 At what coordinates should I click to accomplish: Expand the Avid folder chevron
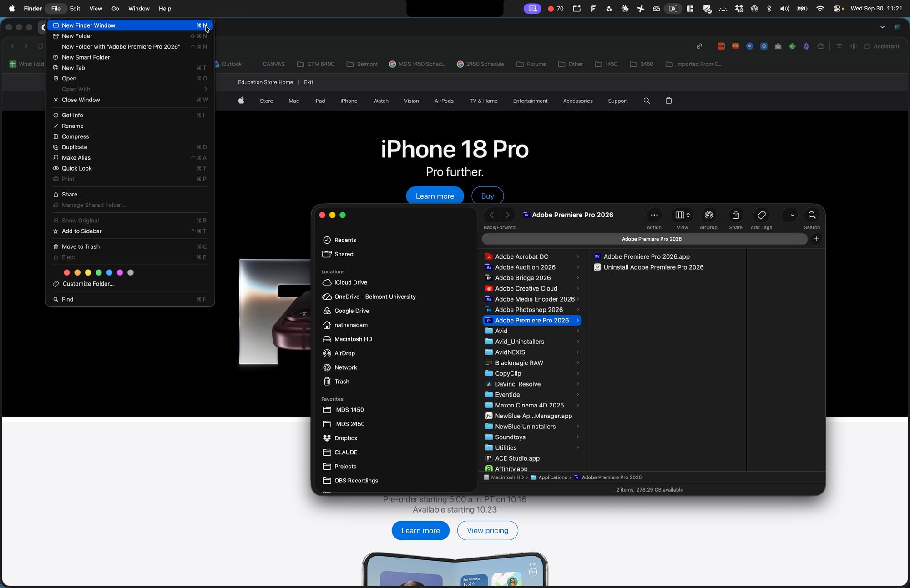point(578,331)
